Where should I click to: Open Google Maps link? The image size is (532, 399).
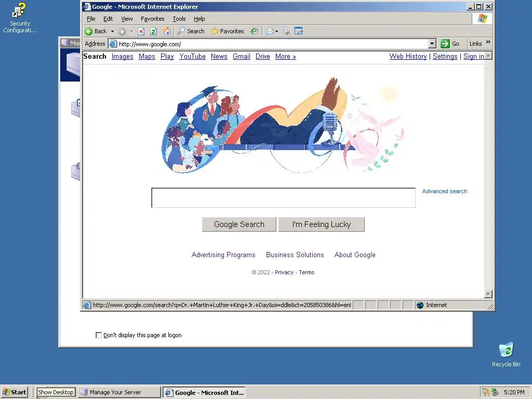coord(147,57)
